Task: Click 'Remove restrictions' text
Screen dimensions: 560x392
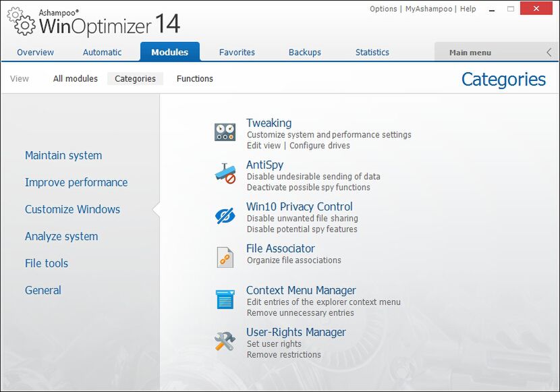Action: tap(283, 354)
